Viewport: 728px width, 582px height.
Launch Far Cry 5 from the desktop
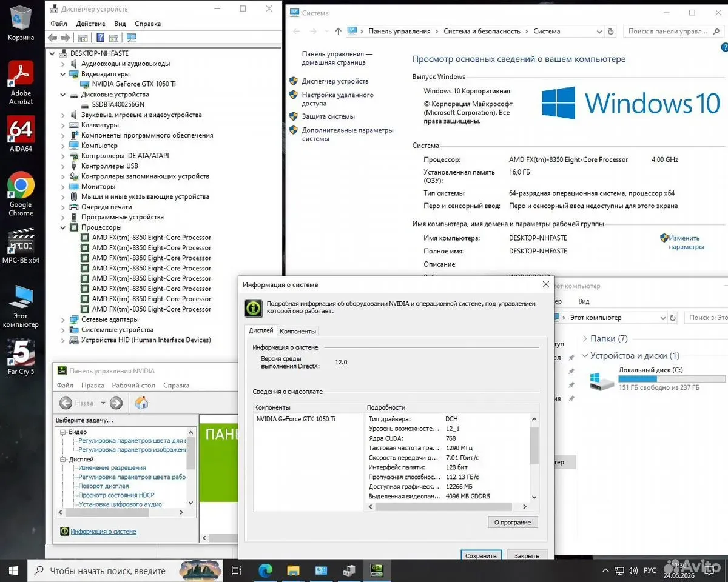pyautogui.click(x=21, y=357)
